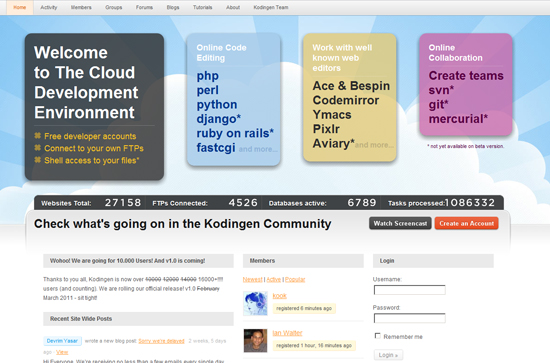
Task: Show the Newest members list
Action: (253, 280)
